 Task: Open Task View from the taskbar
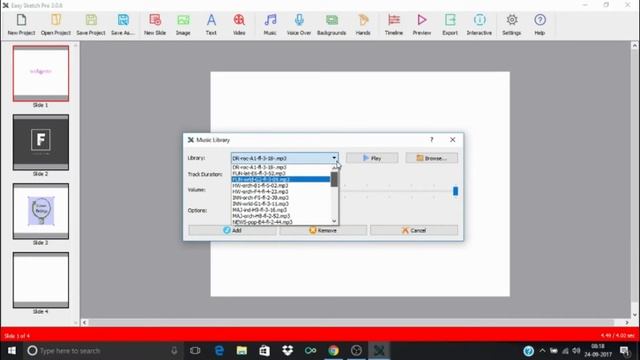195,351
